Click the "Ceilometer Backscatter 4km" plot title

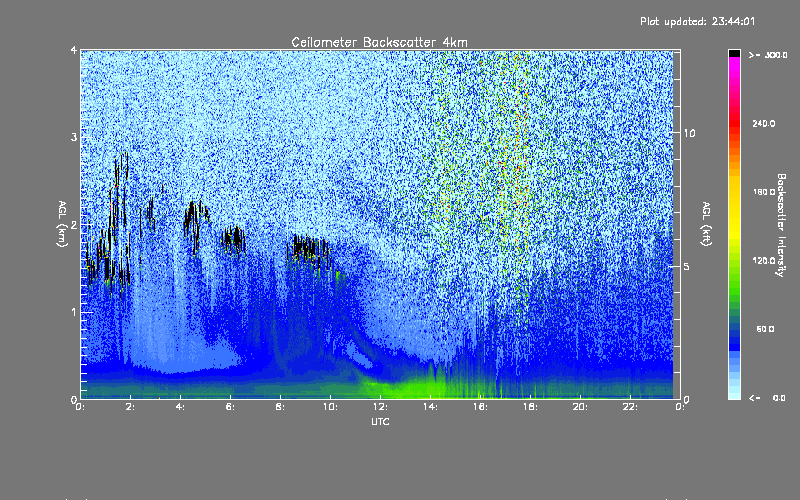(379, 42)
